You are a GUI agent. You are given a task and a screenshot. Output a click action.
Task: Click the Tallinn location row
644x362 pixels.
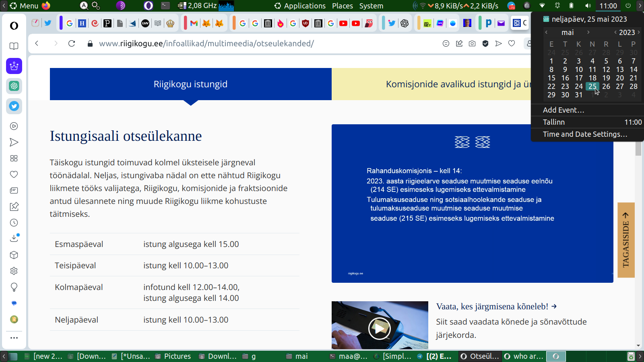coord(588,122)
